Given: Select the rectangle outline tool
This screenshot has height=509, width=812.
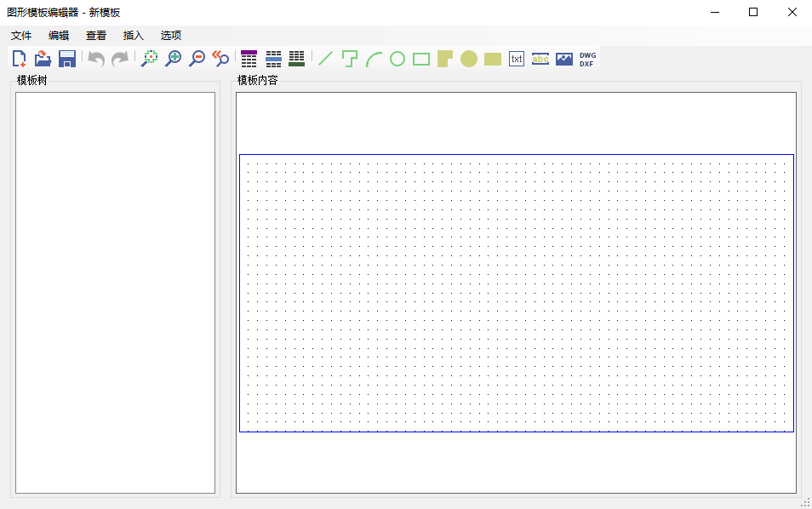Looking at the screenshot, I should (421, 59).
